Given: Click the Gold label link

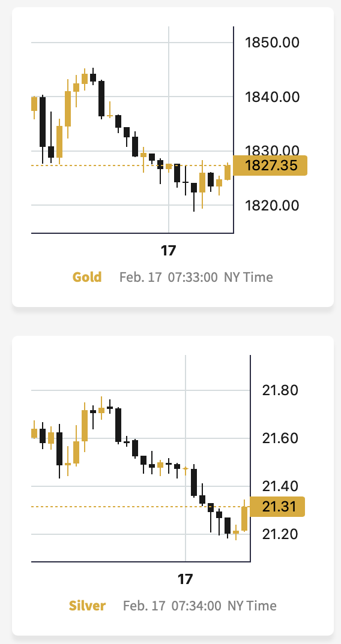Looking at the screenshot, I should point(87,277).
